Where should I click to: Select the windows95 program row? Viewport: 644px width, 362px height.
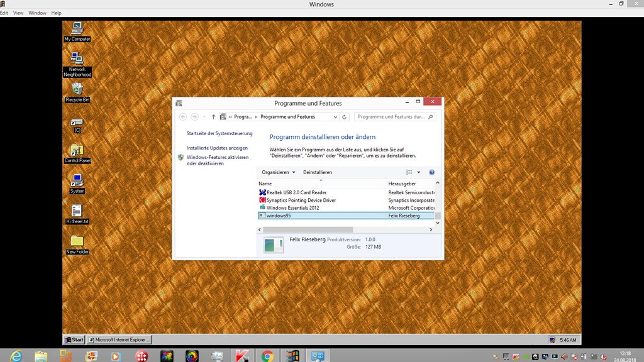point(346,216)
